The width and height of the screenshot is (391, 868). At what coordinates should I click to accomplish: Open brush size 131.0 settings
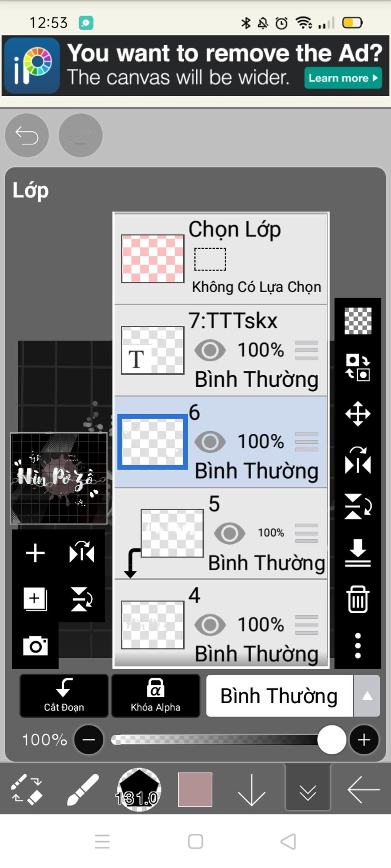139,790
